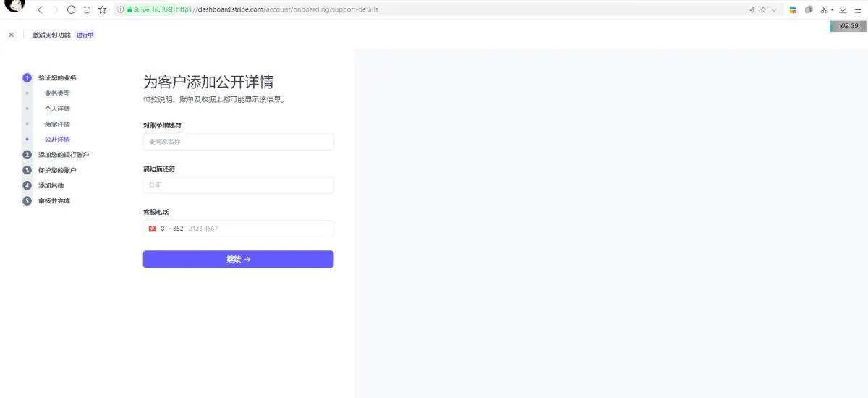Screen dimensions: 868x398
Task: Select 个人详情 in the sidebar
Action: [x=57, y=109]
